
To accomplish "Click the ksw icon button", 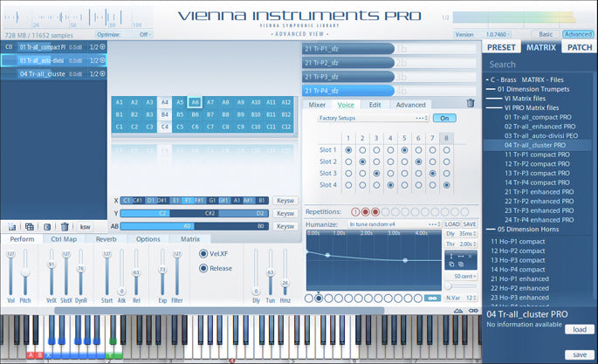I will [x=85, y=226].
